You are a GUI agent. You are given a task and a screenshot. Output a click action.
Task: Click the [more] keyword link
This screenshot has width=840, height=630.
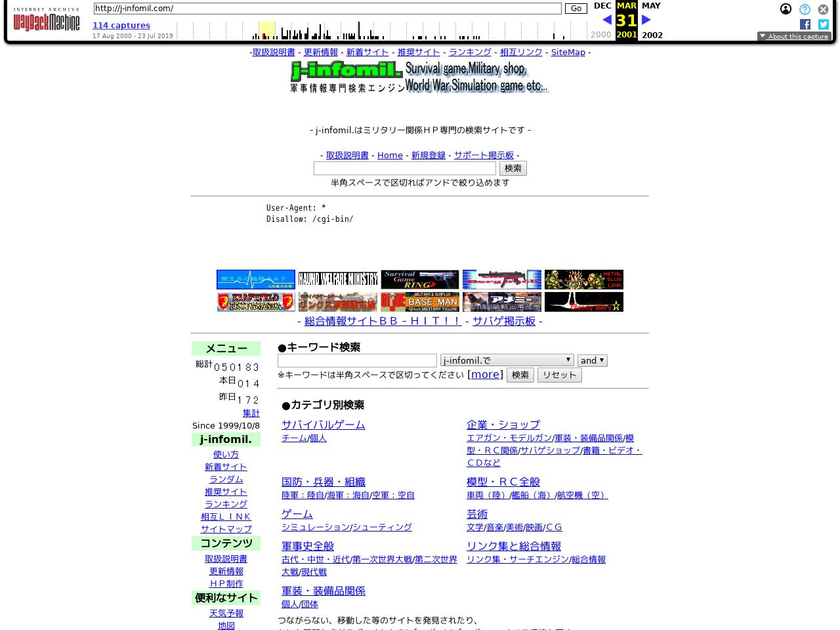[x=485, y=374]
